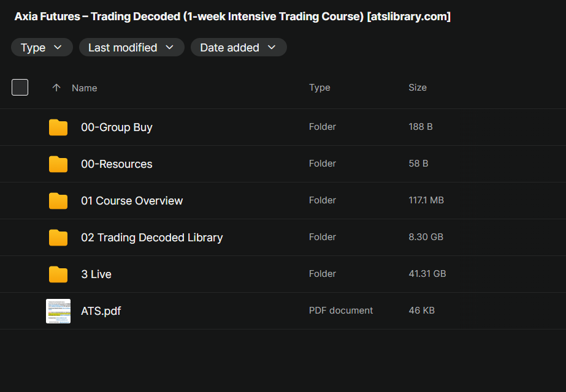Click the 41.31 GB size value
The image size is (566, 392).
(427, 274)
